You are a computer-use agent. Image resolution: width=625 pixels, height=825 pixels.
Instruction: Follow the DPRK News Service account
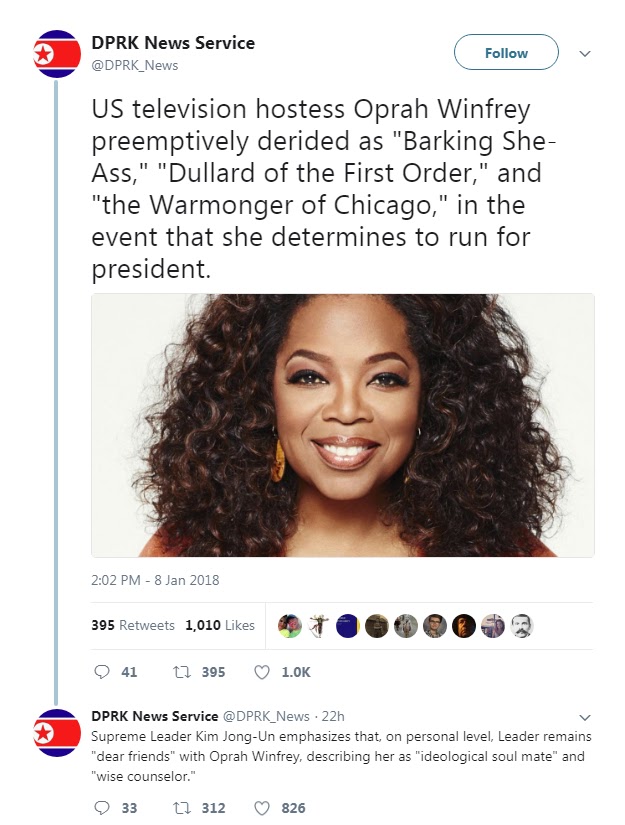(506, 54)
